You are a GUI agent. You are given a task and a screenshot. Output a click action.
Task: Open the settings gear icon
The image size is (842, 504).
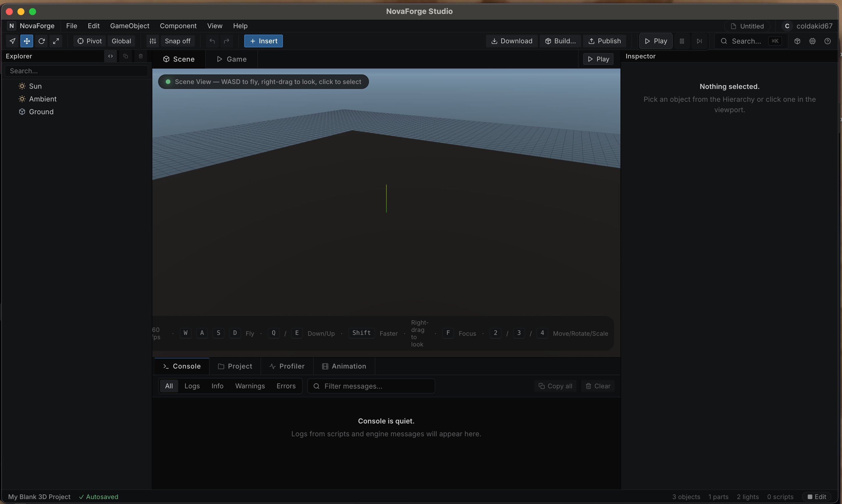pyautogui.click(x=812, y=41)
